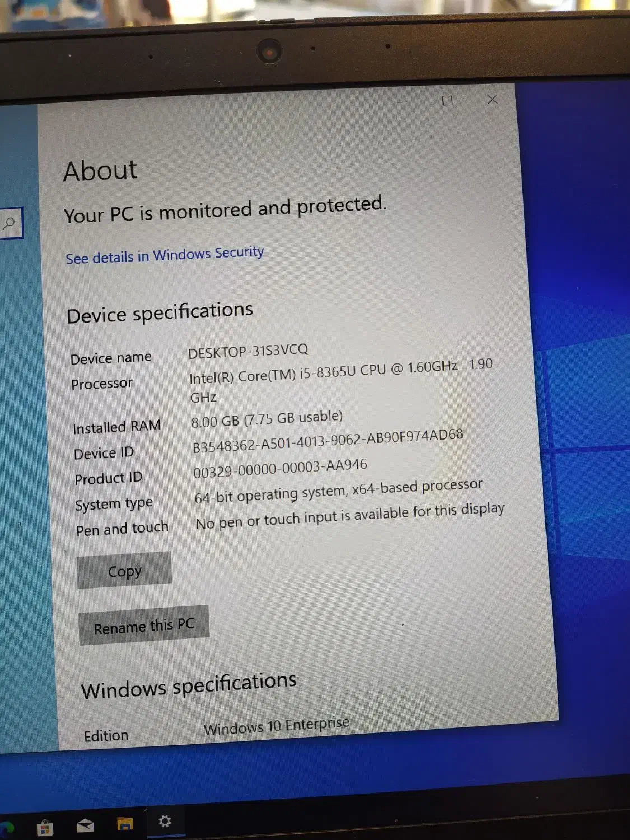Viewport: 630px width, 840px height.
Task: Click the Installed RAM label
Action: [x=116, y=427]
